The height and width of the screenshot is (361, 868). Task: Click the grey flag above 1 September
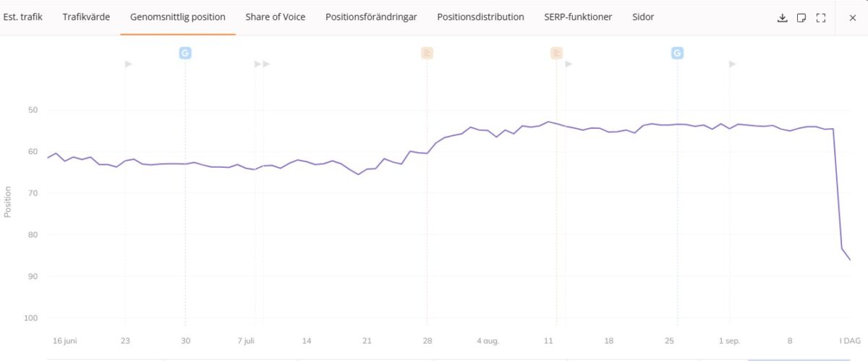tap(733, 64)
